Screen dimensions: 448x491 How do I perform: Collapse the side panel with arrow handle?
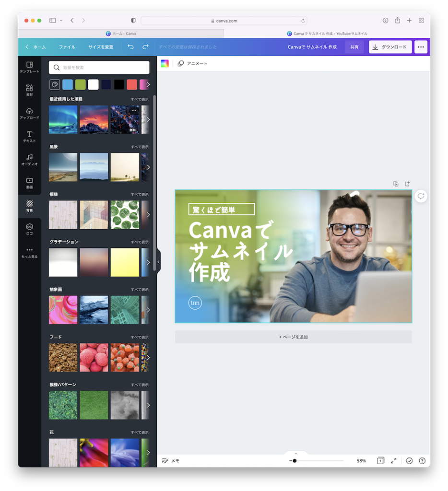coord(158,262)
